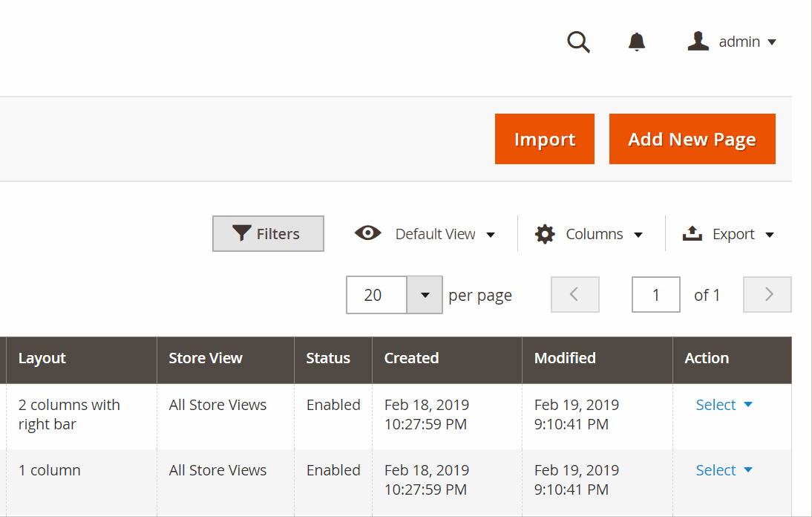
Task: Sort by the Store View column header
Action: point(226,360)
